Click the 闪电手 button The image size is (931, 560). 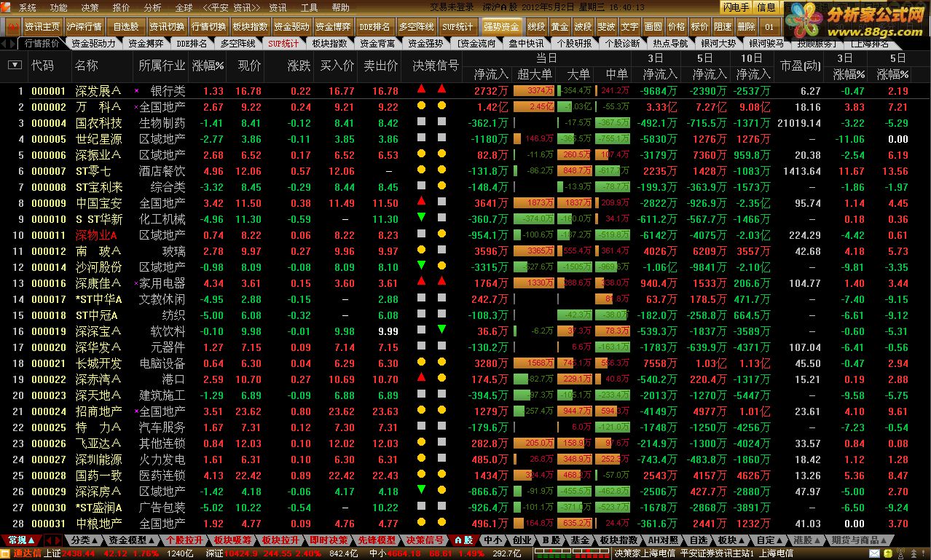click(x=736, y=8)
